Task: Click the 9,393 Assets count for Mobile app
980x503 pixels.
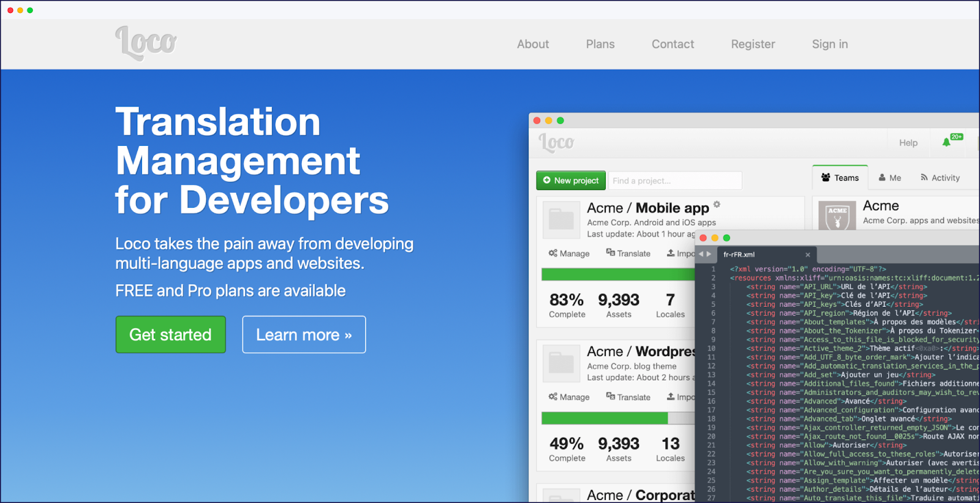Action: point(619,304)
